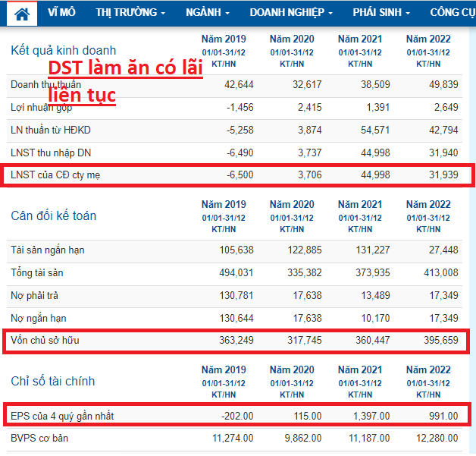Click Năm 2020 header in Cân đối kế toán
This screenshot has height=456, width=476.
pyautogui.click(x=292, y=204)
